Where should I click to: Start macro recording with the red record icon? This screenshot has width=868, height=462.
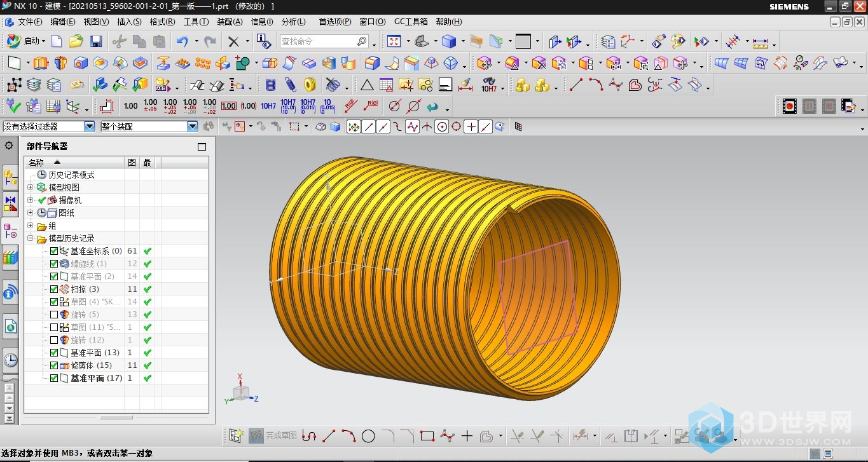pos(790,106)
